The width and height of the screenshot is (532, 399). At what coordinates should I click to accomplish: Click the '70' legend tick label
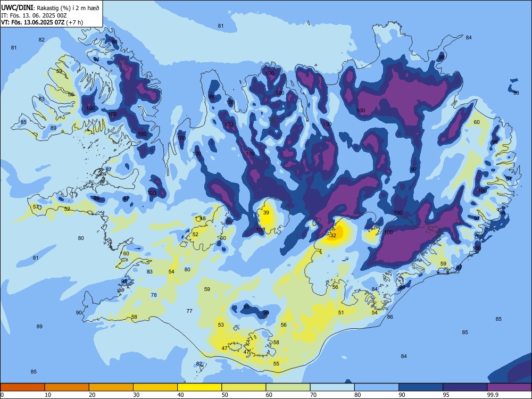(313, 395)
